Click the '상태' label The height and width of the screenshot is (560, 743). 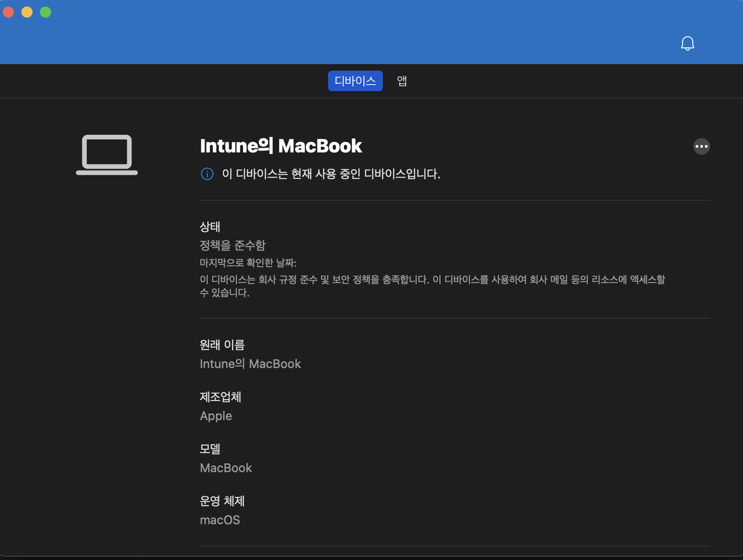click(210, 227)
